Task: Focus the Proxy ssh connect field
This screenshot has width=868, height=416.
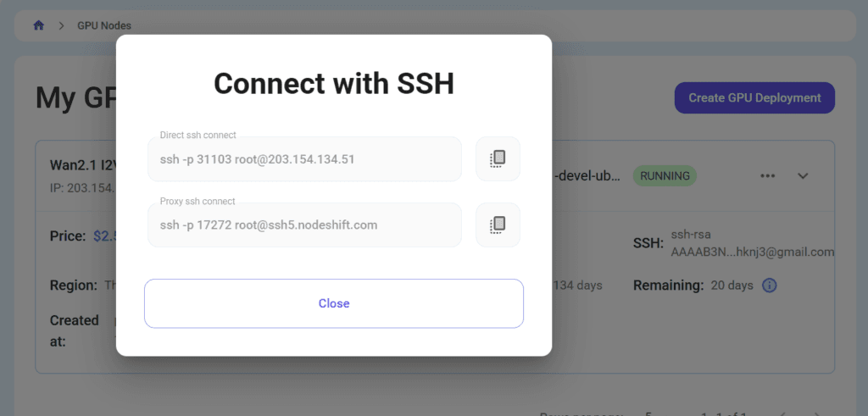Action: click(304, 225)
